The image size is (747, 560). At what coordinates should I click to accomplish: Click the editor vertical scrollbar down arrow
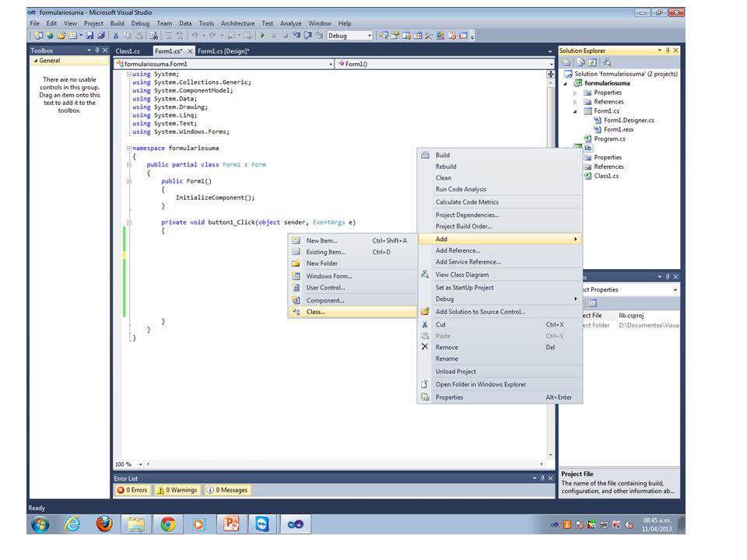[551, 455]
